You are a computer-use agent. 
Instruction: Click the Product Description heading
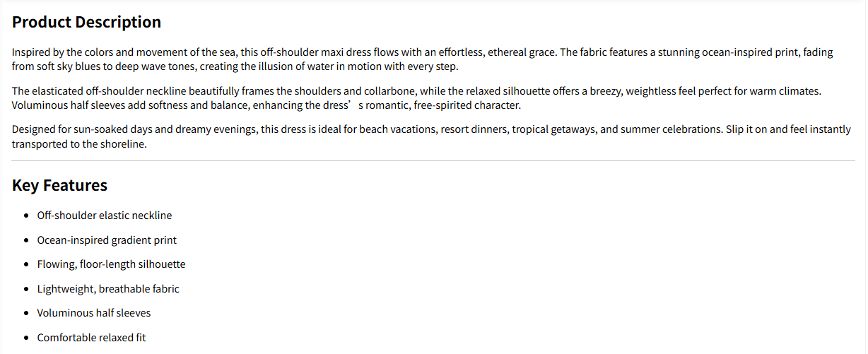(x=86, y=22)
